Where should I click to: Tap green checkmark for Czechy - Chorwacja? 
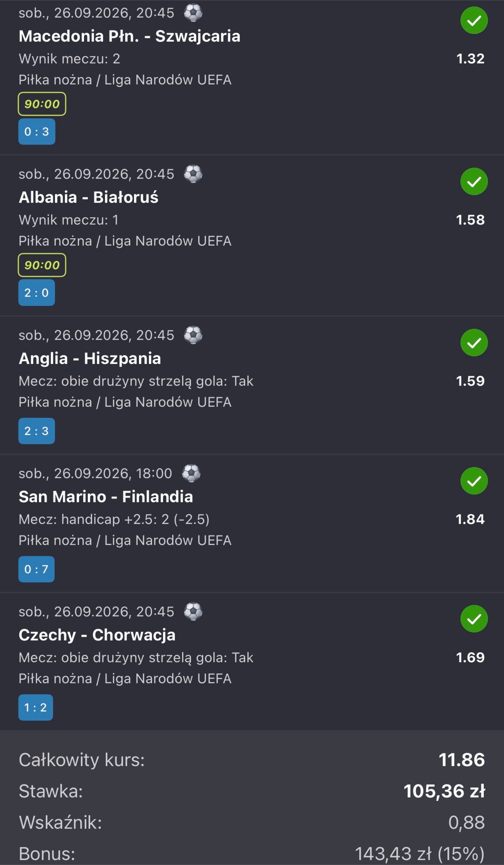click(474, 619)
